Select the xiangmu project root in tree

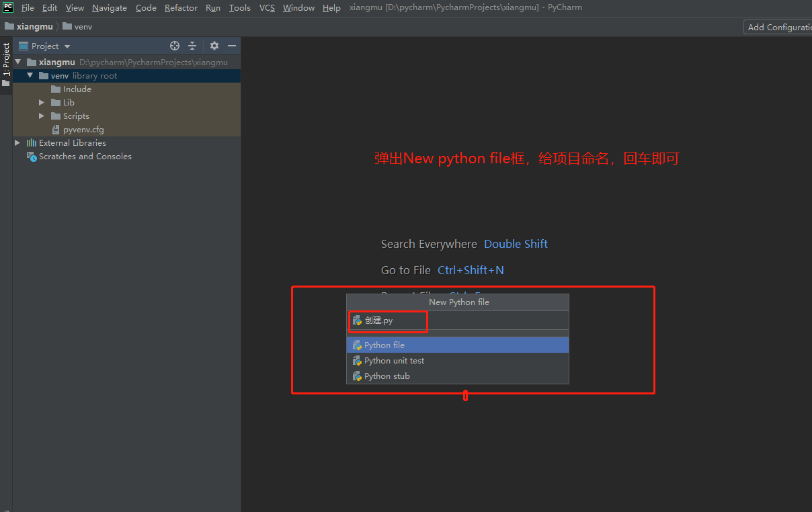(127, 62)
